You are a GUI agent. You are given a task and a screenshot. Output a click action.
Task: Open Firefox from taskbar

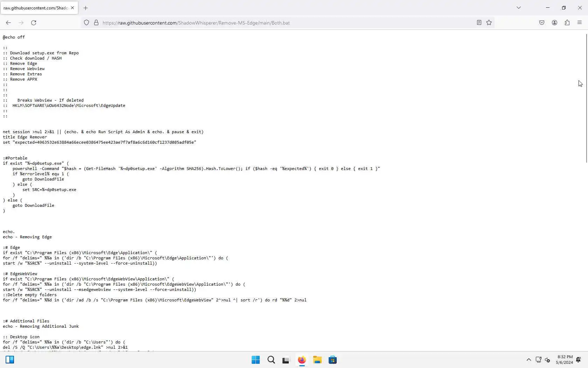(302, 360)
